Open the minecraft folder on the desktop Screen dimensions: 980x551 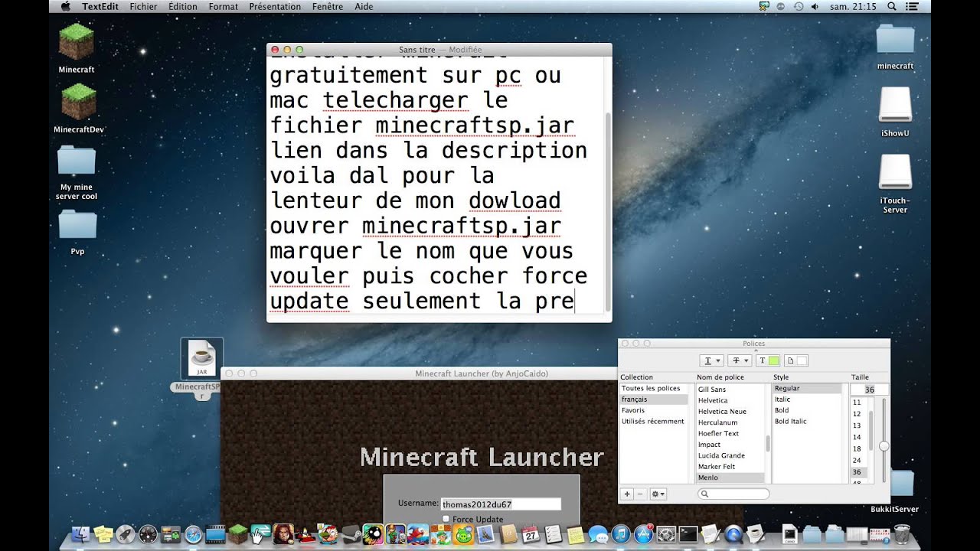tap(895, 41)
